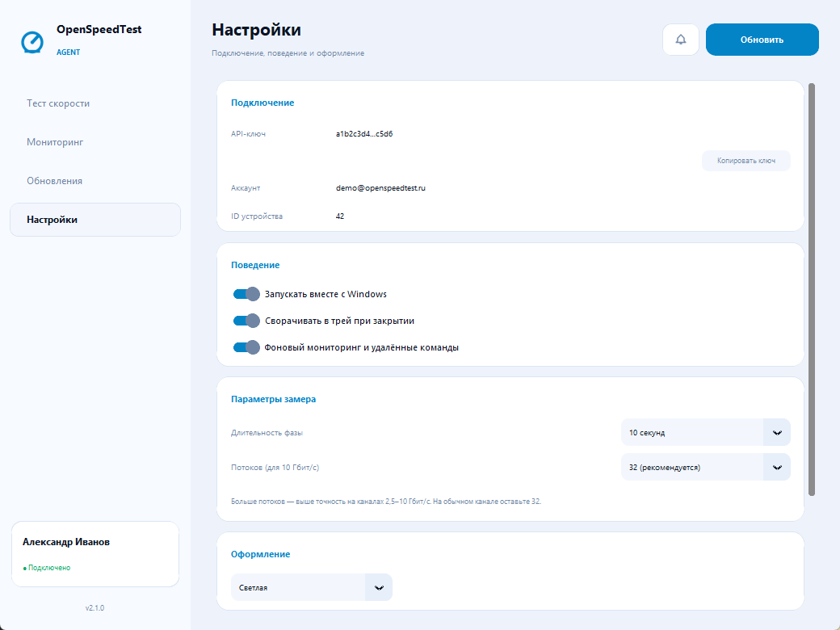Click device ID value 42

click(340, 216)
